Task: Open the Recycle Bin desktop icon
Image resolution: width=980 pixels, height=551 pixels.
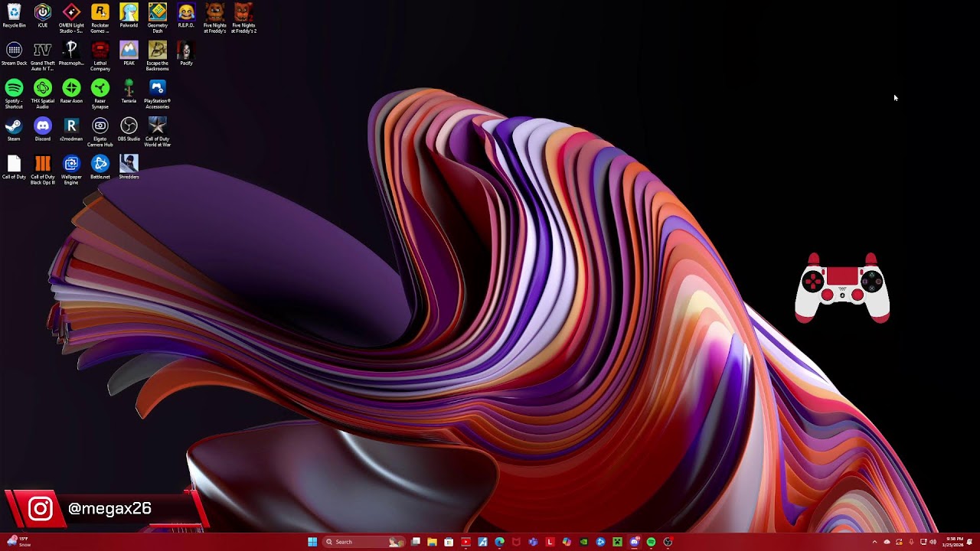Action: [x=14, y=17]
